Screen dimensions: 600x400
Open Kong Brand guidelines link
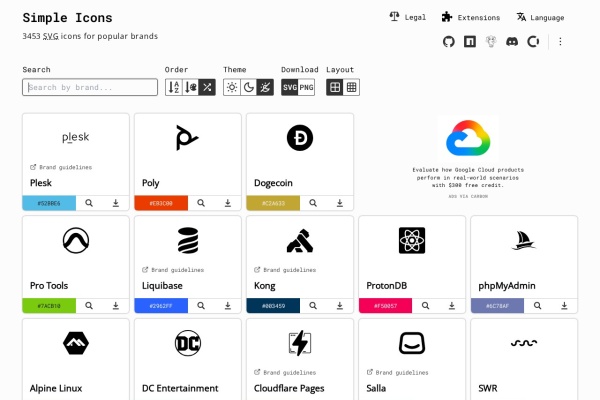click(285, 270)
